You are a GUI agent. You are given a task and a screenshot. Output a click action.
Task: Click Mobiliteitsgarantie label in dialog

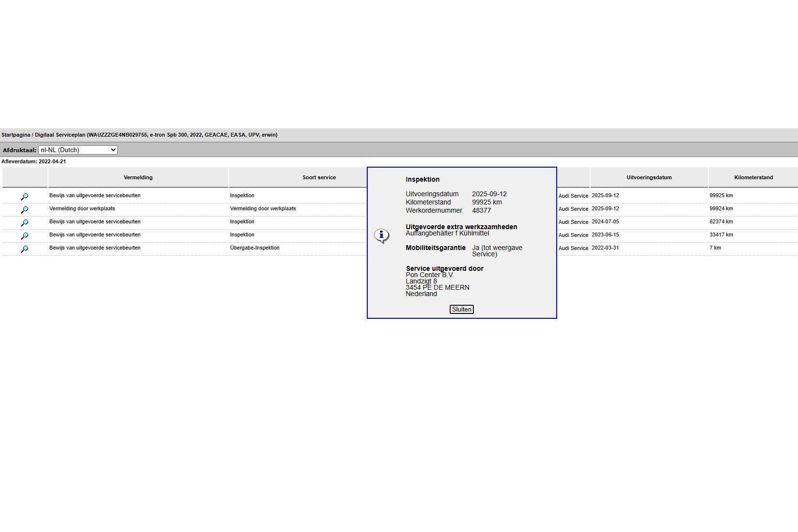[x=436, y=248]
